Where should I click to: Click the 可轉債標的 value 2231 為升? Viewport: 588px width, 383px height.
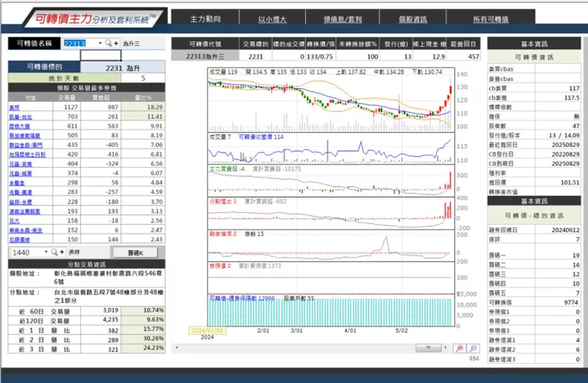coord(122,68)
